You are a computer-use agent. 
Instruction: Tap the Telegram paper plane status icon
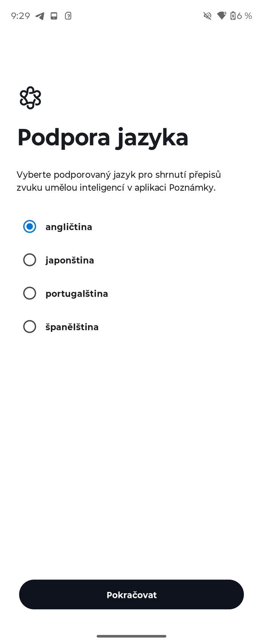tap(40, 16)
